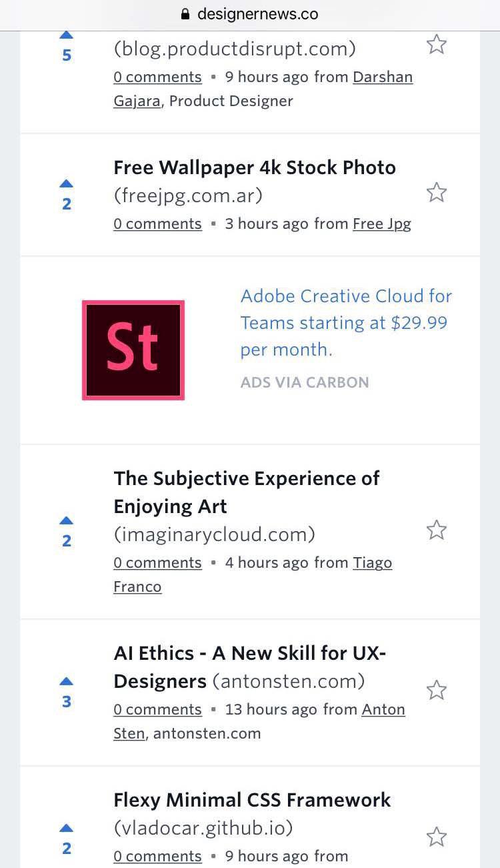Screen dimensions: 500x868
Task: Open the Adobe Creative Cloud ad text link
Action: (x=346, y=322)
